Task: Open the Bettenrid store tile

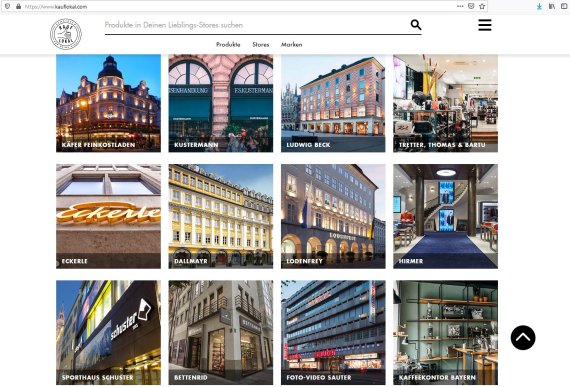Action: pos(221,332)
